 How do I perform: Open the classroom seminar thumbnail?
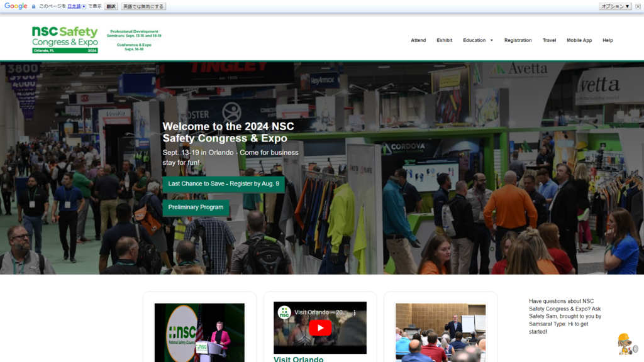(x=440, y=332)
